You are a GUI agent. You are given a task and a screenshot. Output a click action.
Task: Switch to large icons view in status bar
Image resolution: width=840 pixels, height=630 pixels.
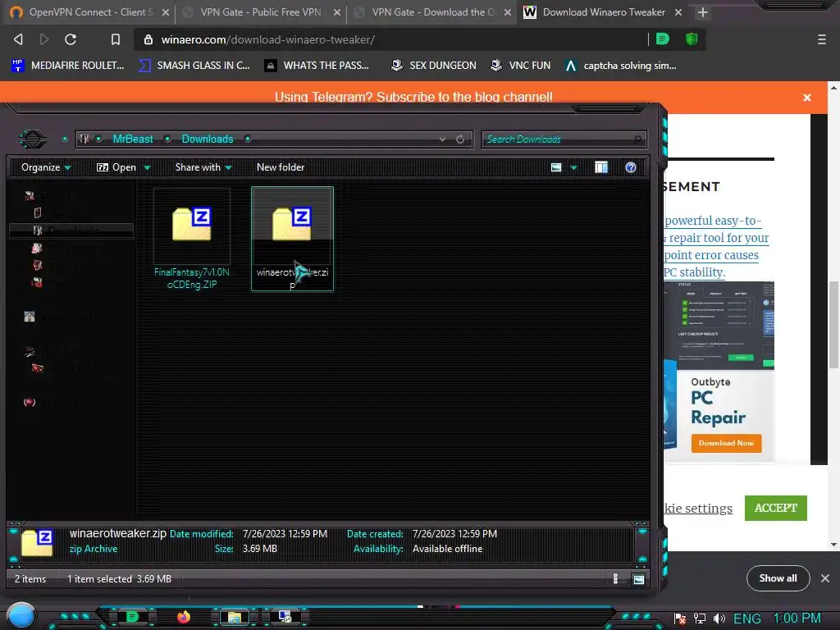(x=638, y=579)
